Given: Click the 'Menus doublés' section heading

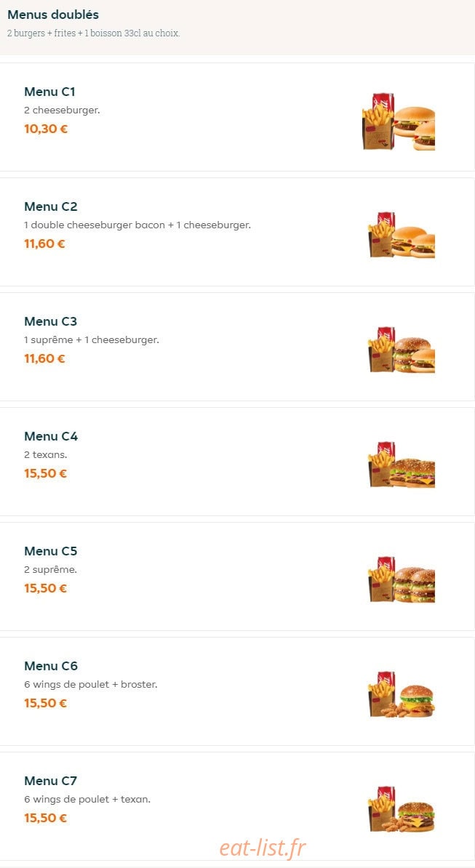Looking at the screenshot, I should [x=53, y=15].
